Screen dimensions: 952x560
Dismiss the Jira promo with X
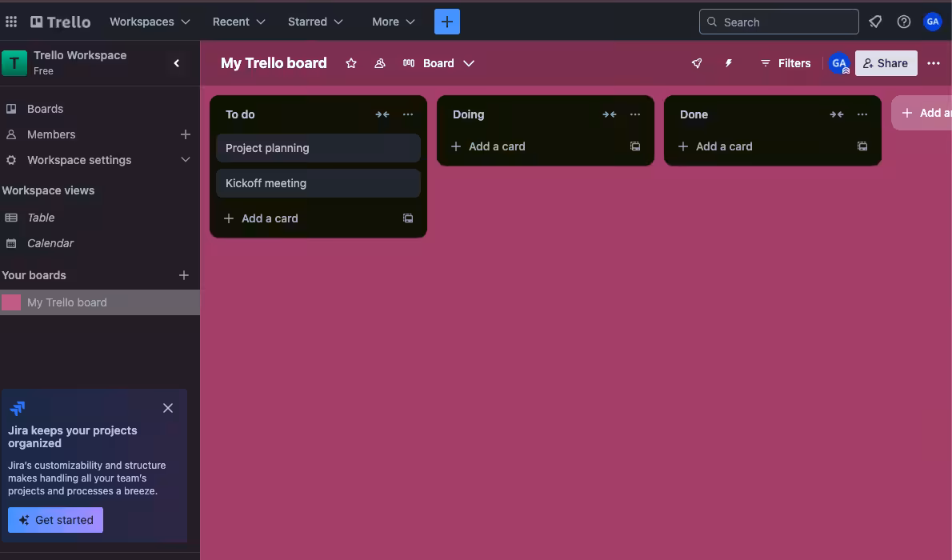coord(168,408)
